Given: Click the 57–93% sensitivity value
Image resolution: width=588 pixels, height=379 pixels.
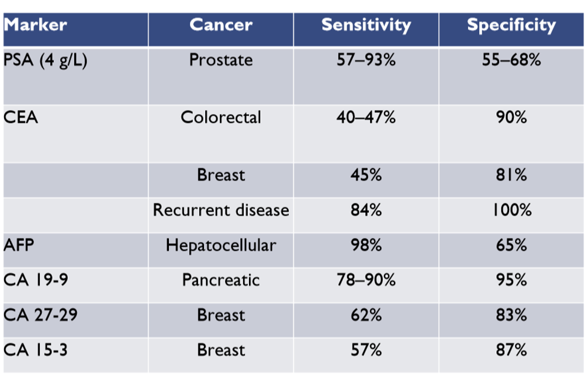Looking at the screenshot, I should (366, 60).
